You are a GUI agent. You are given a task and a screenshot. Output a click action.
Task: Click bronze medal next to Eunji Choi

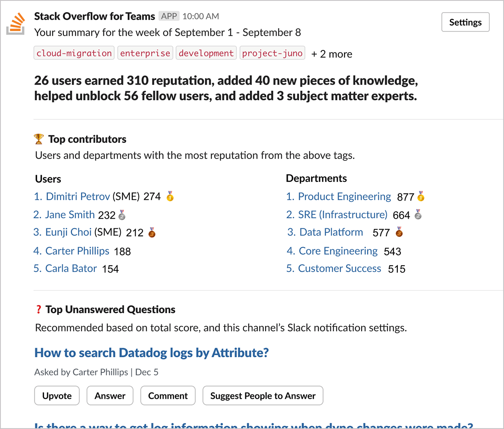point(152,233)
